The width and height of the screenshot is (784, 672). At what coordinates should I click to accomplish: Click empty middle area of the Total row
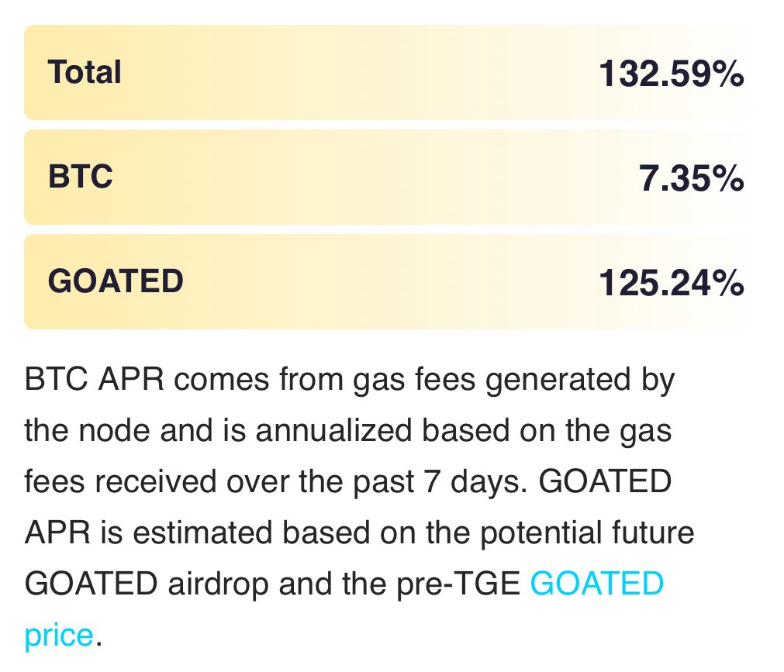click(x=360, y=72)
